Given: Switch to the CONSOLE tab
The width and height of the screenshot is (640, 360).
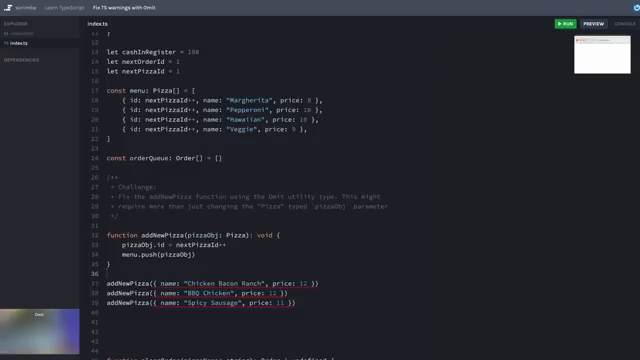Looking at the screenshot, I should tap(624, 24).
